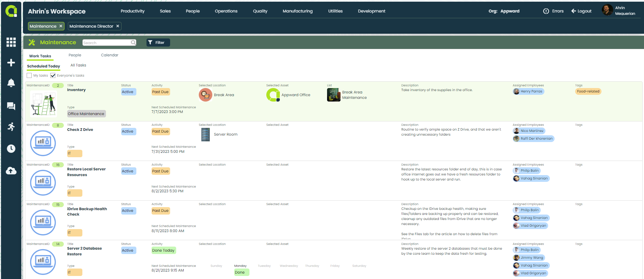Click the Food-related tag
Viewport: 644px width, 279px height.
tap(588, 91)
